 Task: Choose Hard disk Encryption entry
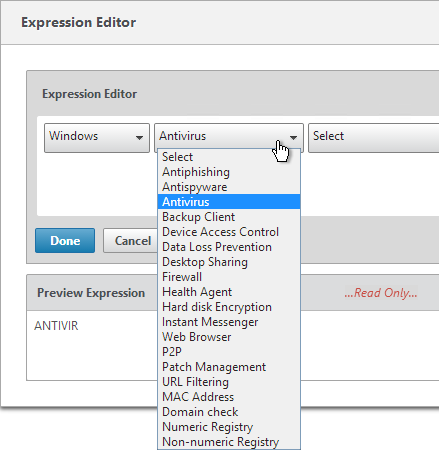coord(229,307)
